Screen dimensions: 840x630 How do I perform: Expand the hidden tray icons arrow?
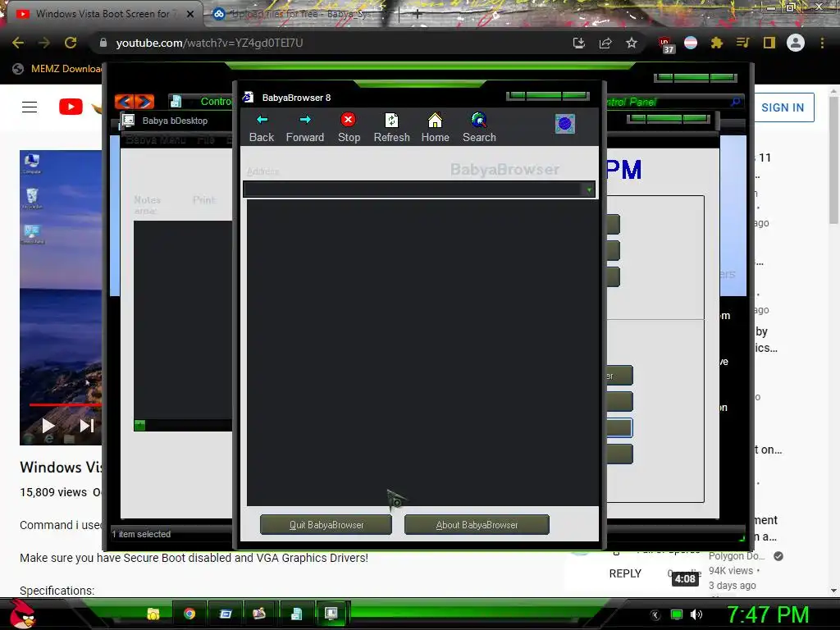pyautogui.click(x=655, y=614)
